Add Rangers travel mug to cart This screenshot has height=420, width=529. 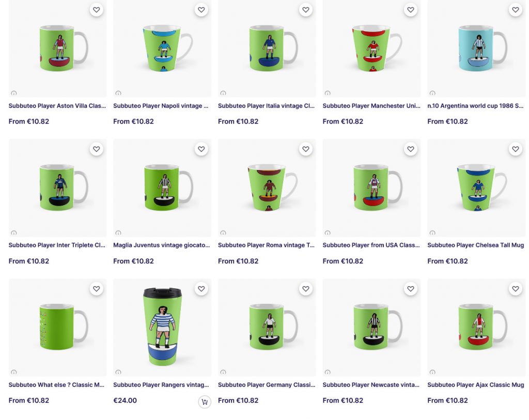pyautogui.click(x=205, y=402)
